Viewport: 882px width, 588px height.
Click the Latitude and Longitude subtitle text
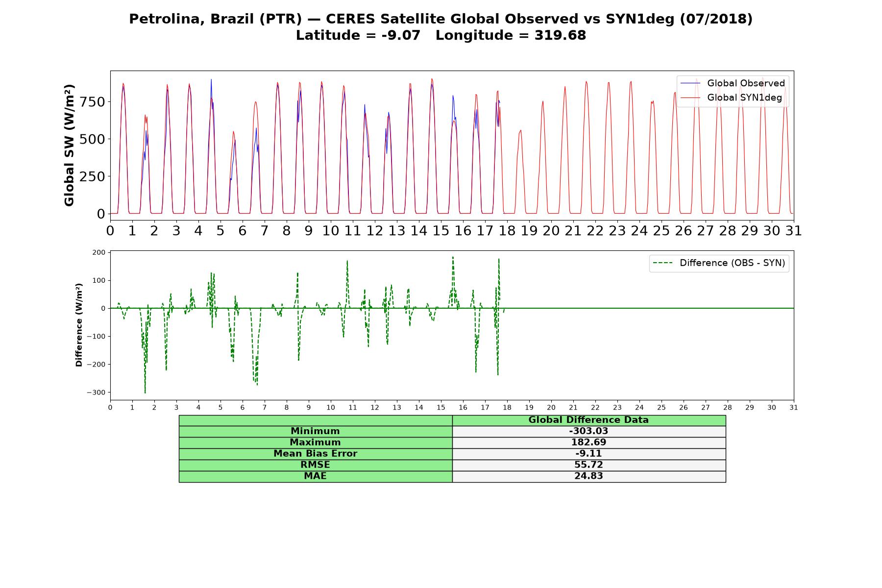(441, 35)
